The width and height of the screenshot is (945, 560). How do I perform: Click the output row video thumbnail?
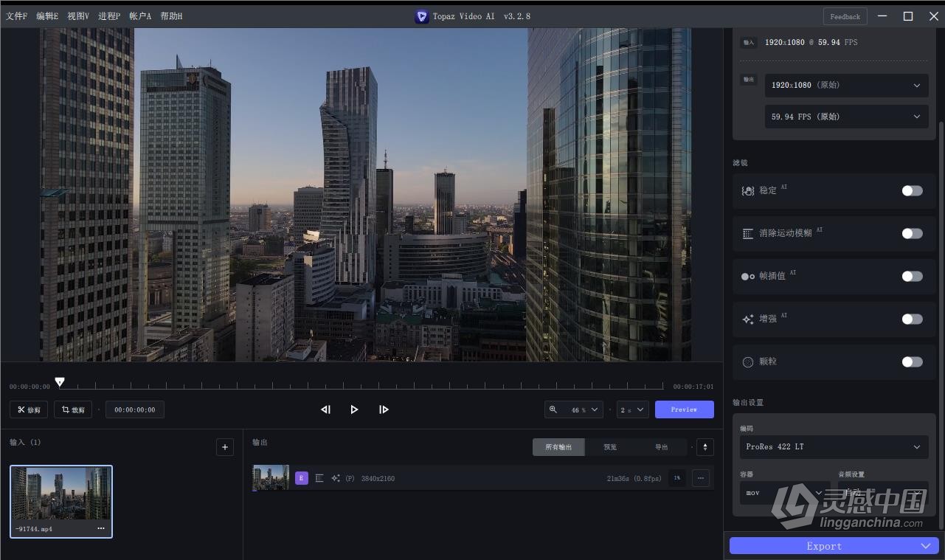(271, 478)
